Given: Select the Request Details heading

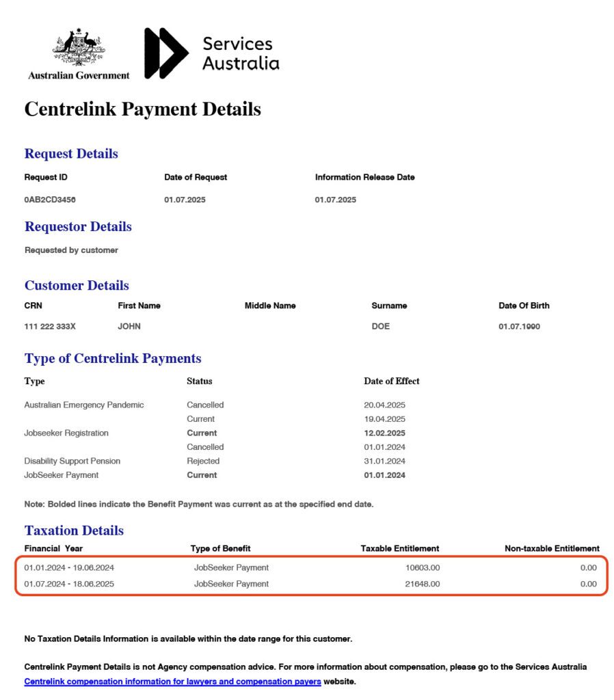Looking at the screenshot, I should (71, 154).
